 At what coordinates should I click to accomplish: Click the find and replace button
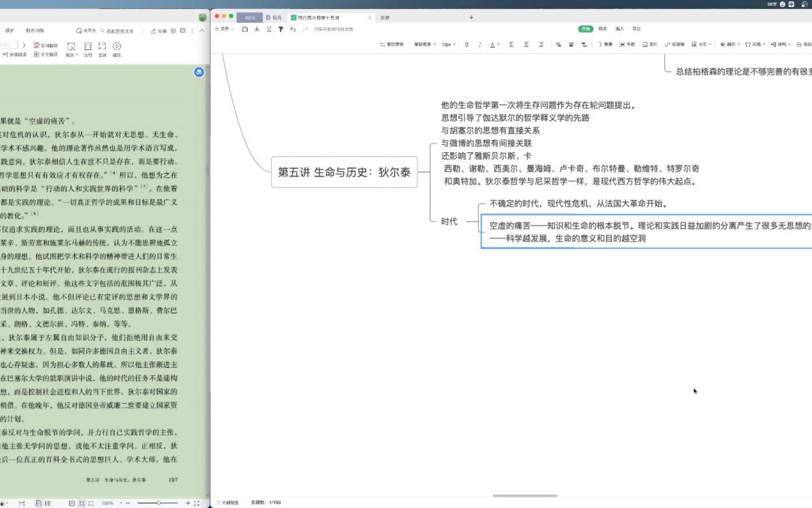(392, 44)
